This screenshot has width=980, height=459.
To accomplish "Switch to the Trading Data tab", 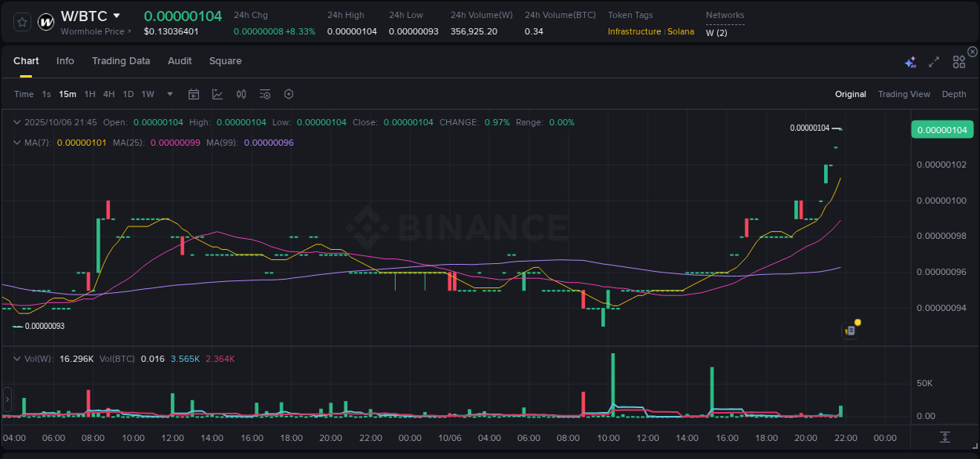I will tap(121, 61).
